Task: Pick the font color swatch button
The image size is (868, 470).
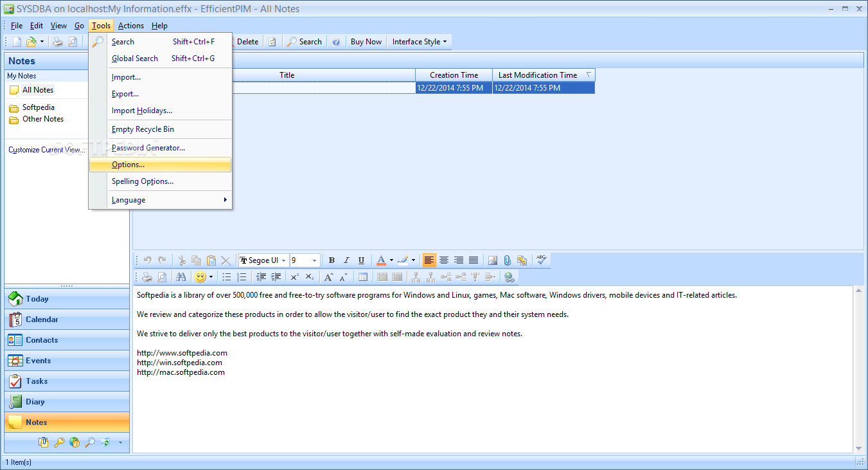Action: [381, 260]
